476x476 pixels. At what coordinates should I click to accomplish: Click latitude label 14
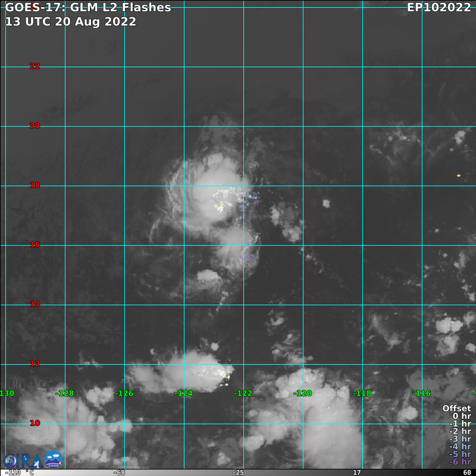pyautogui.click(x=35, y=304)
